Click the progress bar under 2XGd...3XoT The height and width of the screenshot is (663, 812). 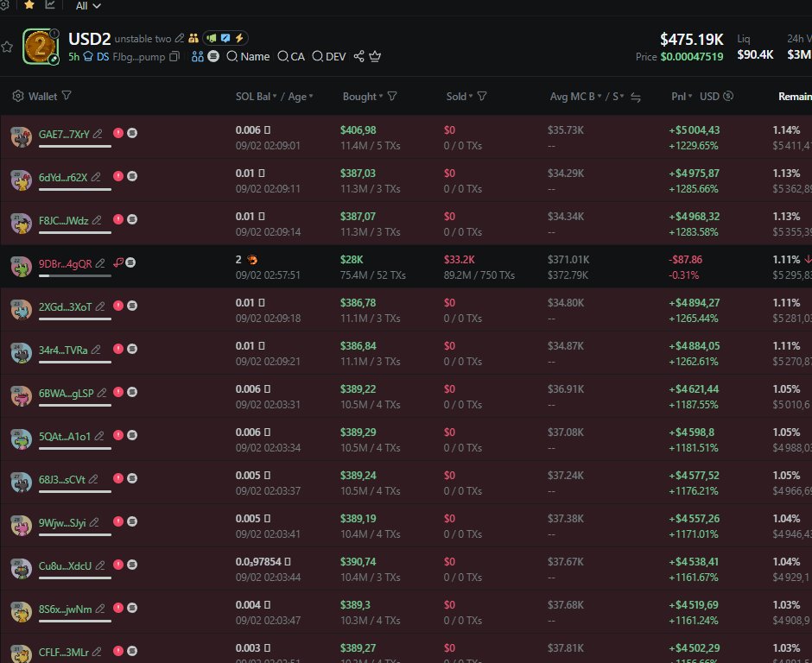tap(75, 319)
